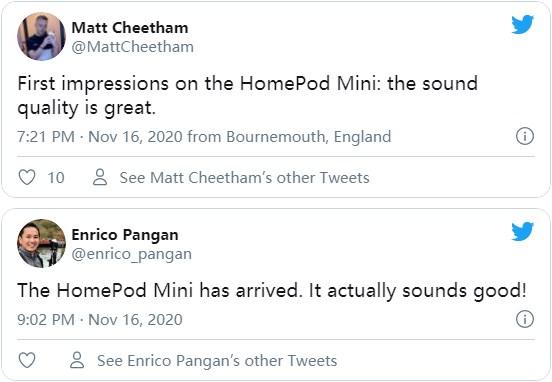Open Matt Cheetham's profile picture
The image size is (552, 382).
[42, 37]
